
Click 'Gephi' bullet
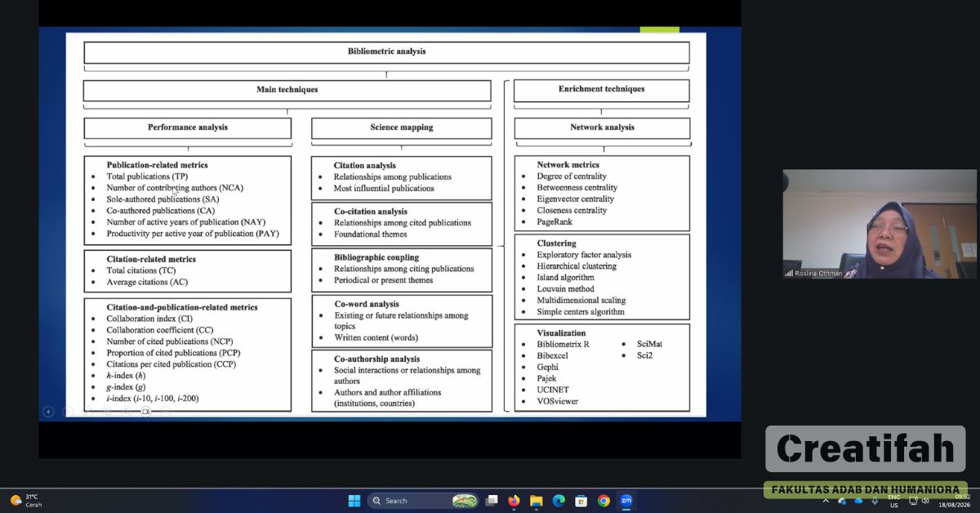click(x=548, y=368)
